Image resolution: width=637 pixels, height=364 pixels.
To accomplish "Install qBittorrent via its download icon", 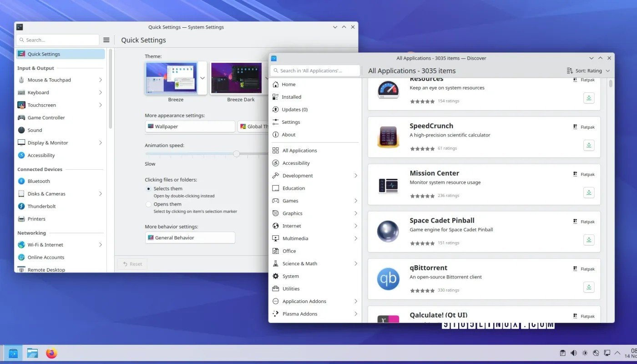I will [589, 287].
